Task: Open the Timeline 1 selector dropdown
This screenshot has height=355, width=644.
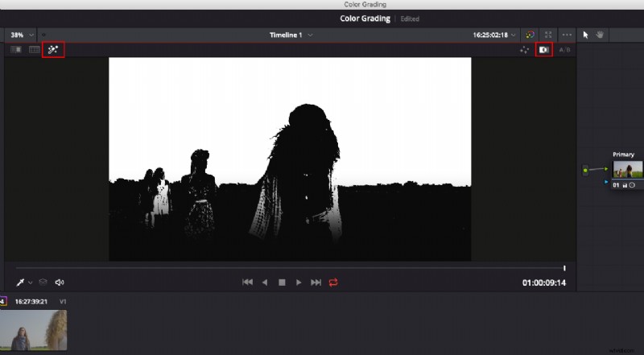Action: [291, 35]
